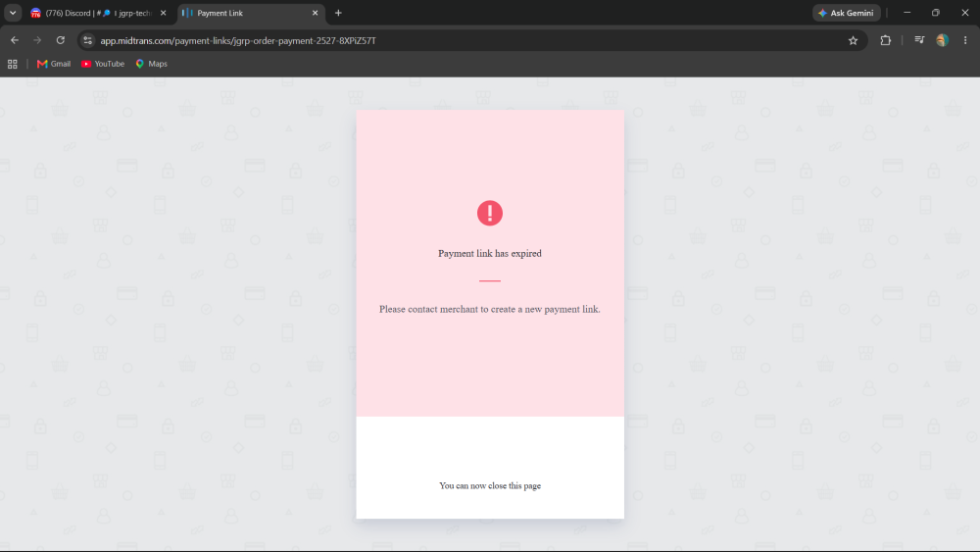Open the apps grid in bookmarks bar
This screenshot has height=552, width=980.
13,64
